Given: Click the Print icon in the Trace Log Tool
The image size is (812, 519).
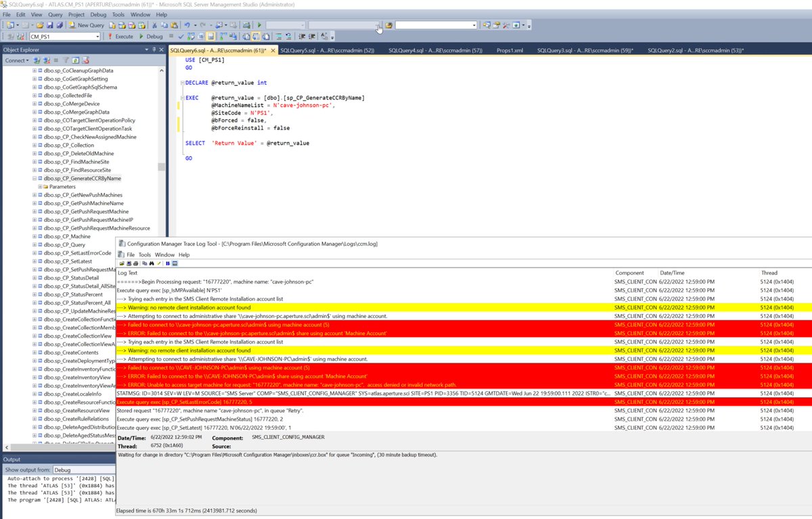Looking at the screenshot, I should click(x=135, y=263).
